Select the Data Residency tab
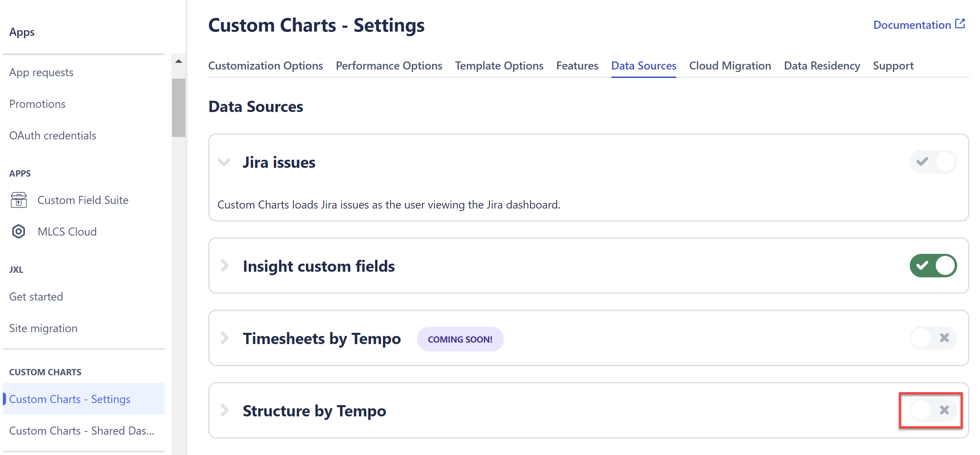Viewport: 980px width, 455px height. coord(821,65)
